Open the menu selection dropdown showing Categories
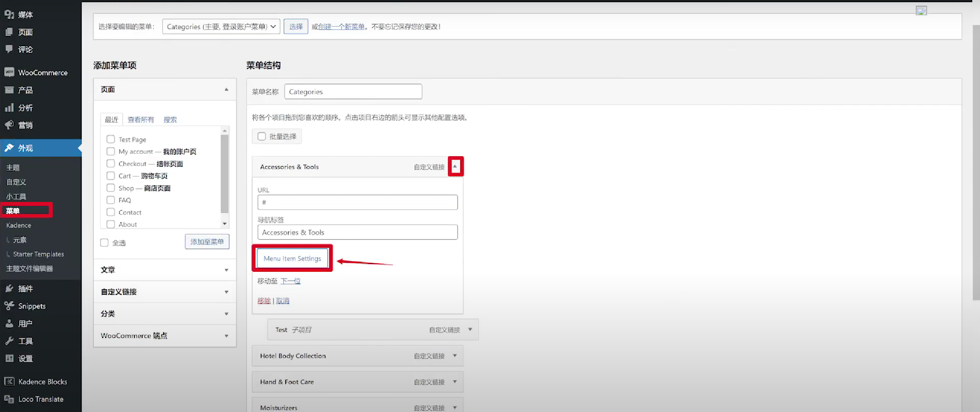The image size is (980, 412). pyautogui.click(x=221, y=26)
